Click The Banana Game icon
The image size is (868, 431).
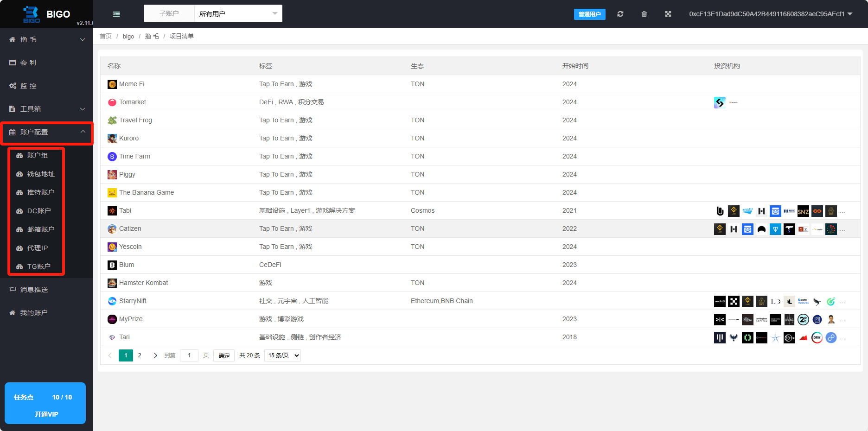(112, 193)
